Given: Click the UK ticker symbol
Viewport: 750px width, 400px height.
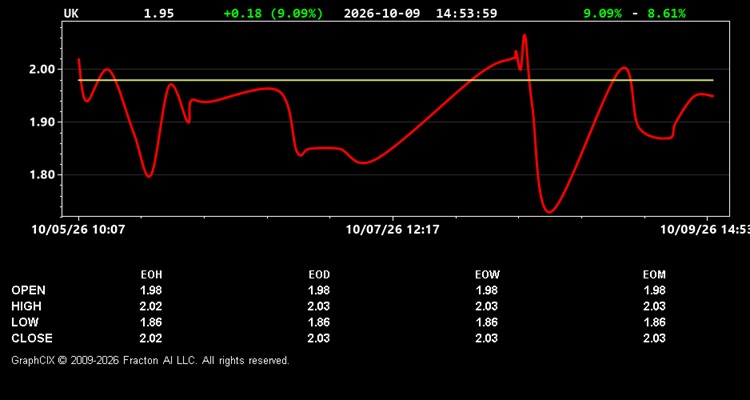Looking at the screenshot, I should tap(71, 13).
